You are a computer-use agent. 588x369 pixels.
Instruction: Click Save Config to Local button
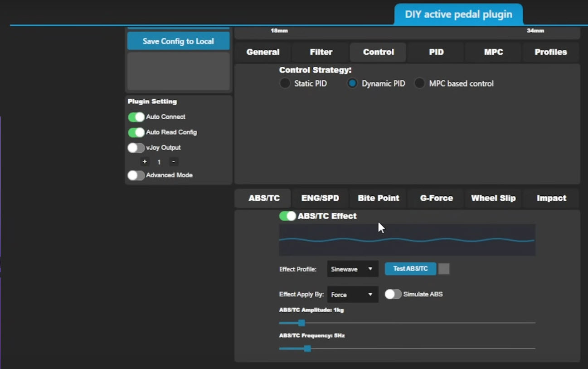[178, 41]
